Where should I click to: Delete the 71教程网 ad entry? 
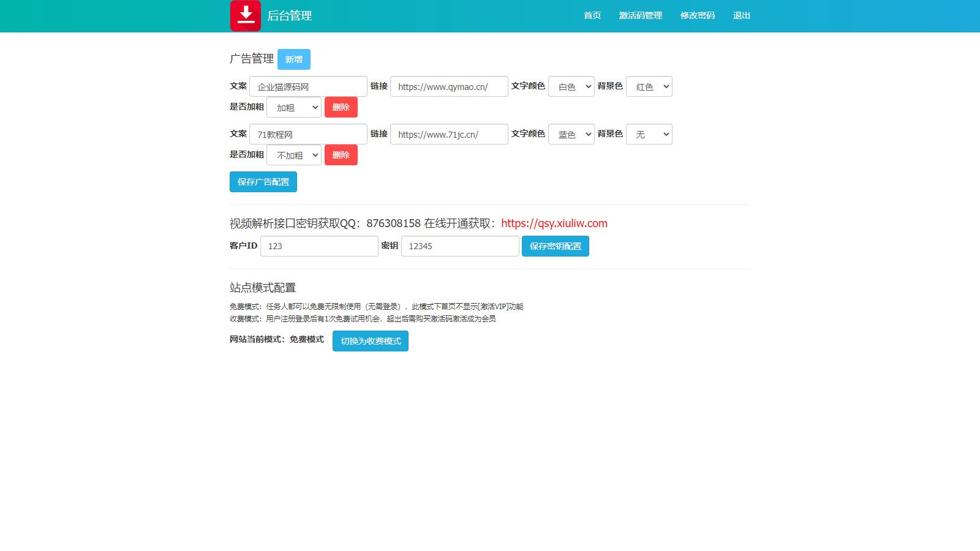[341, 154]
